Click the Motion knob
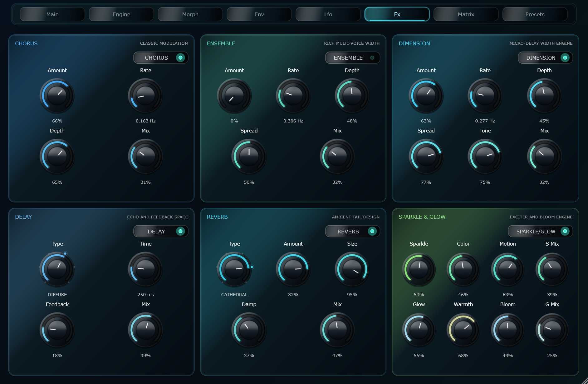 (508, 269)
